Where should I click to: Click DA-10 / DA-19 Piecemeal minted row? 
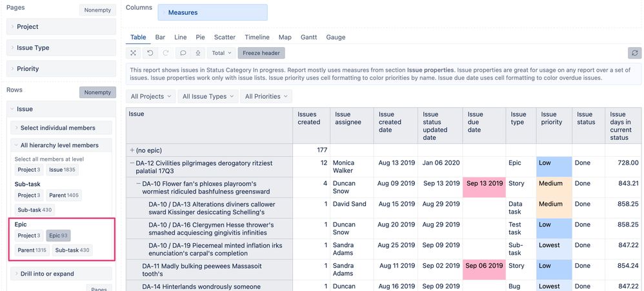coord(209,249)
